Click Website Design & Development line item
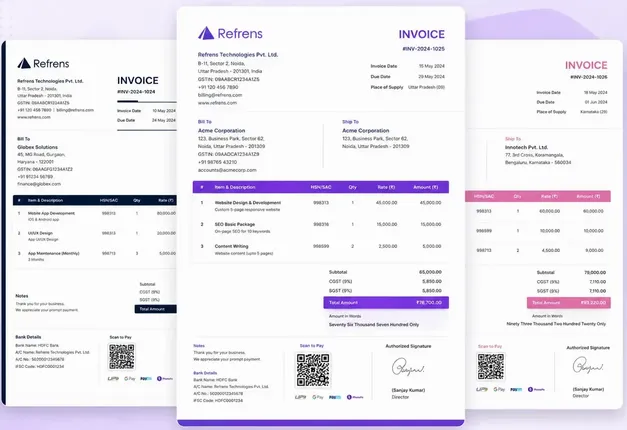 [248, 203]
